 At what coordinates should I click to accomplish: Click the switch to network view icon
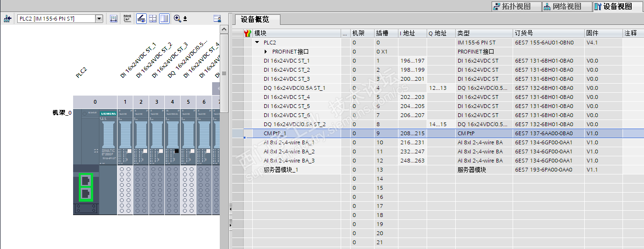tap(7, 19)
